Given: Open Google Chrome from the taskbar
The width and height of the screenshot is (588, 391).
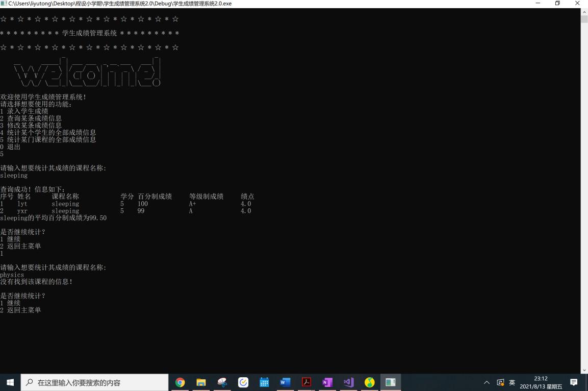Looking at the screenshot, I should click(x=180, y=382).
